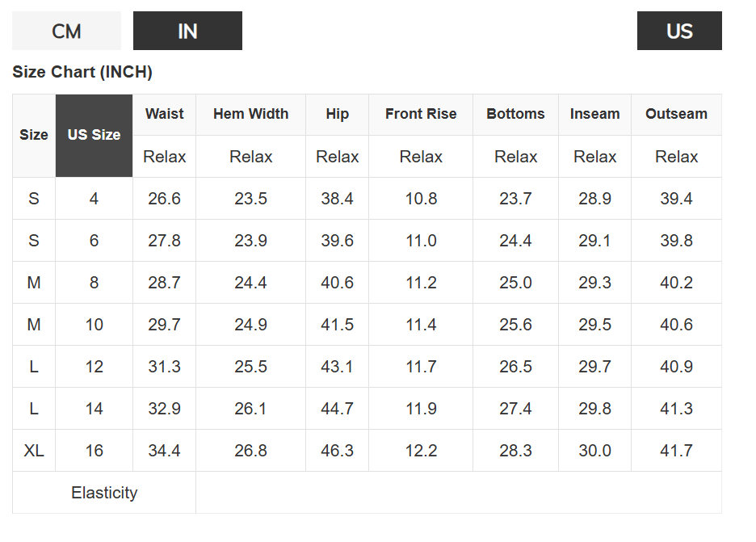Click the XL size cell

pos(34,451)
